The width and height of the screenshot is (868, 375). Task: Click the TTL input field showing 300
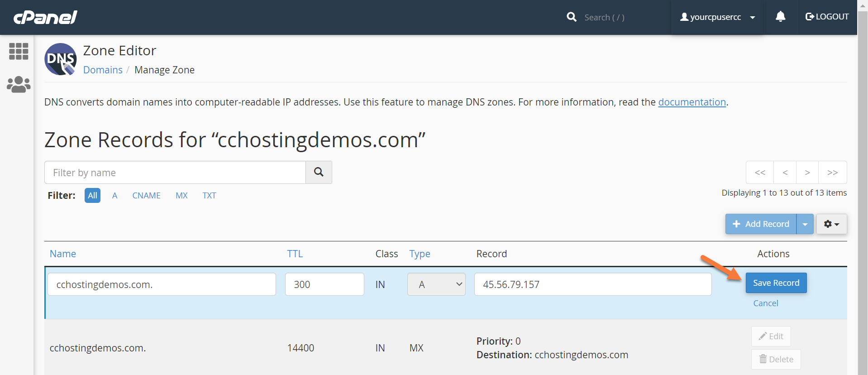[x=324, y=284]
